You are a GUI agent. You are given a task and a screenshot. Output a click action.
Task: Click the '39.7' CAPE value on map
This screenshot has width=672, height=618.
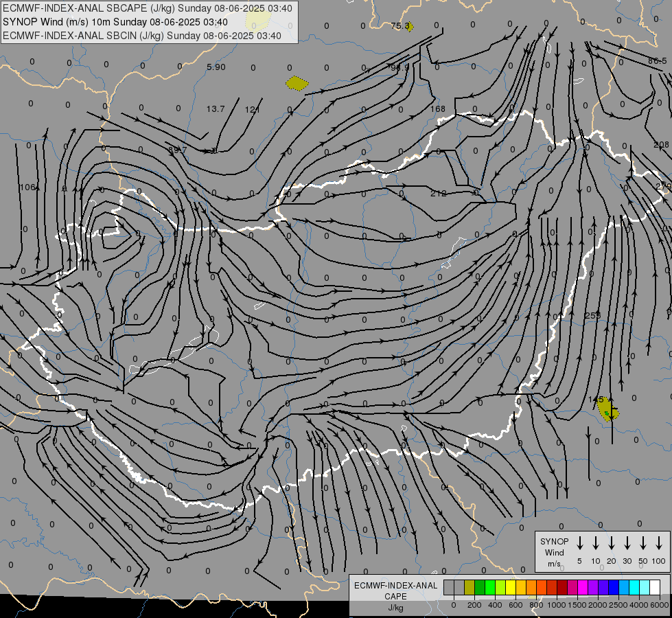(x=177, y=150)
